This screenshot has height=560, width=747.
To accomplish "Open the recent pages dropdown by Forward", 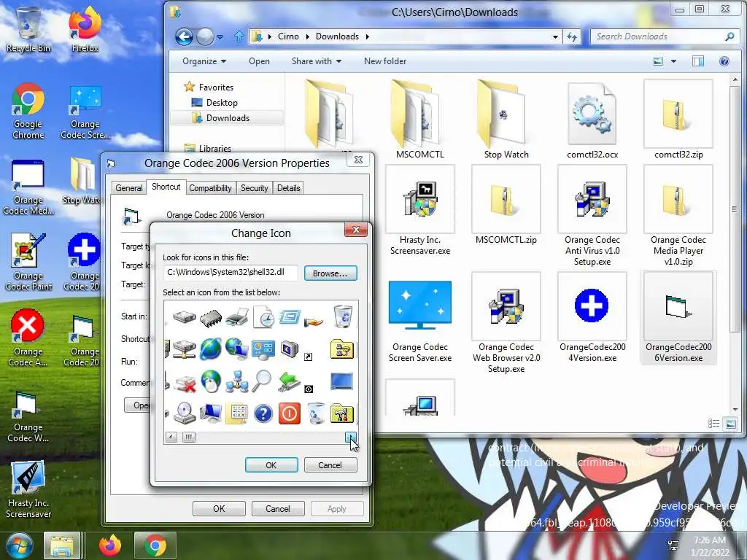I will click(220, 36).
